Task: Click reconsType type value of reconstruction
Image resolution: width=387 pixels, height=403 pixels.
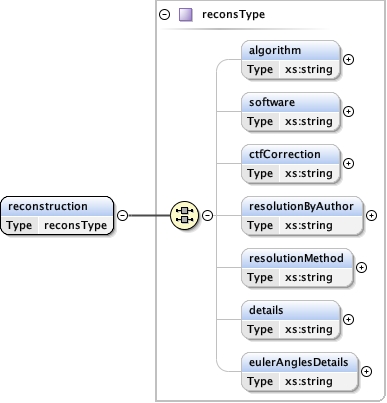Action: pos(75,225)
